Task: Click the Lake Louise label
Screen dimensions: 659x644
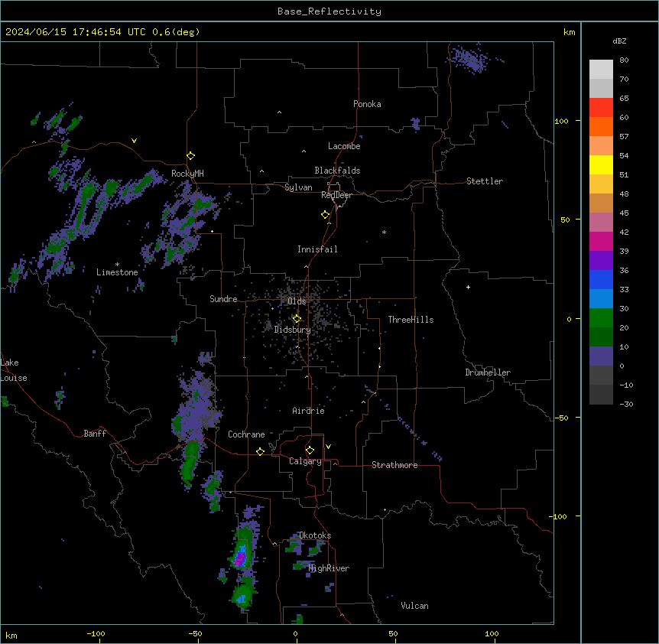Action: pos(14,370)
